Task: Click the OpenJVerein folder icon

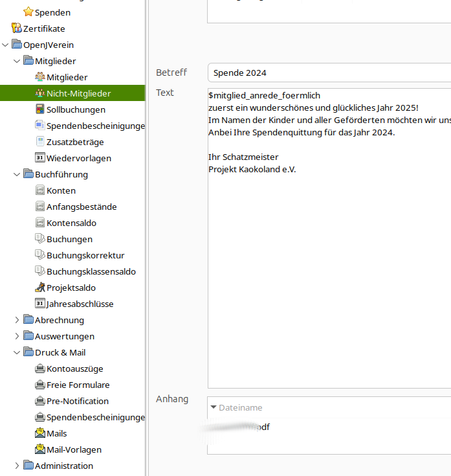Action: [17, 44]
